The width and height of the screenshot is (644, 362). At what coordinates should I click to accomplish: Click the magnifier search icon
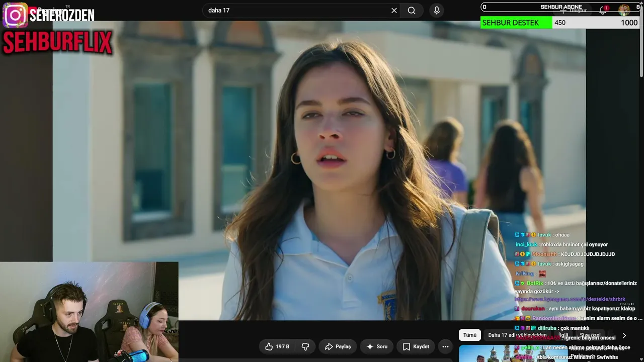412,10
